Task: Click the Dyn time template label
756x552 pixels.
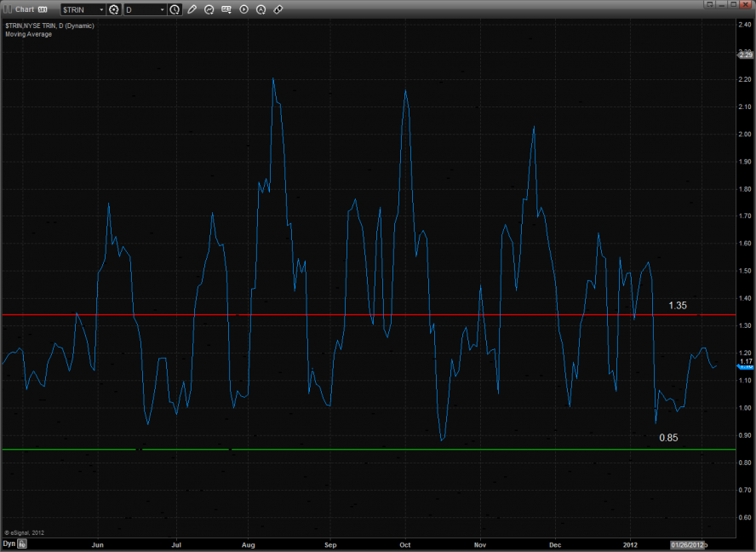Action: pos(9,543)
